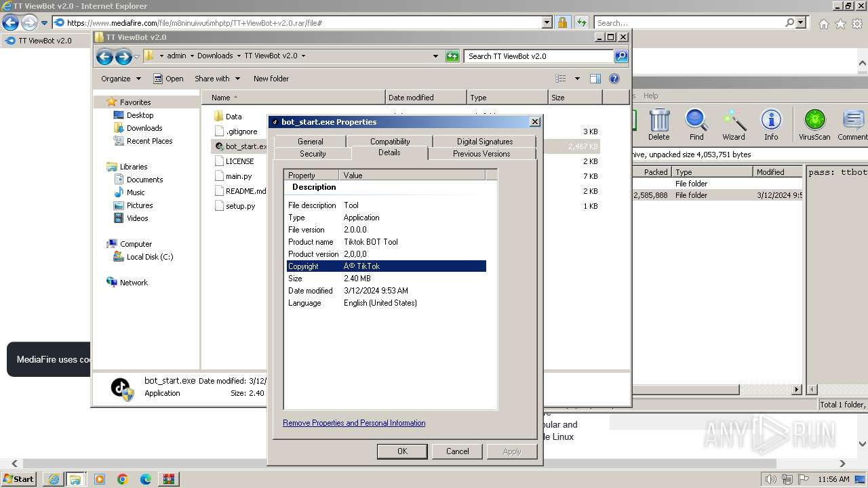The height and width of the screenshot is (488, 868).
Task: Select the TT ViewBot v2.0 browser tab
Action: tap(45, 41)
